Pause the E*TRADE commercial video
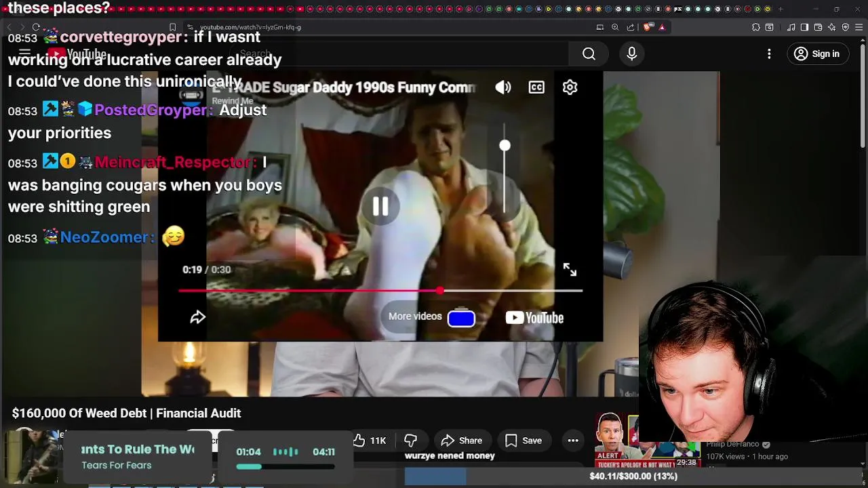This screenshot has height=488, width=868. (x=380, y=207)
